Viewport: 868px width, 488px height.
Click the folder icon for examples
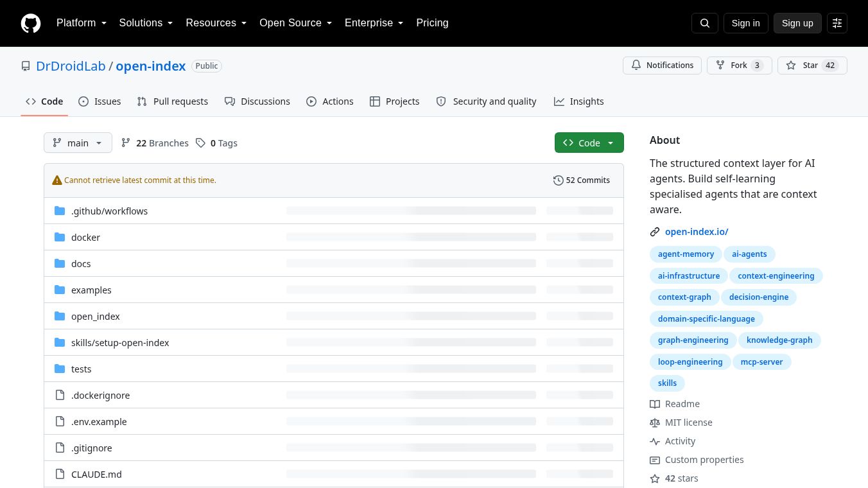(x=60, y=290)
